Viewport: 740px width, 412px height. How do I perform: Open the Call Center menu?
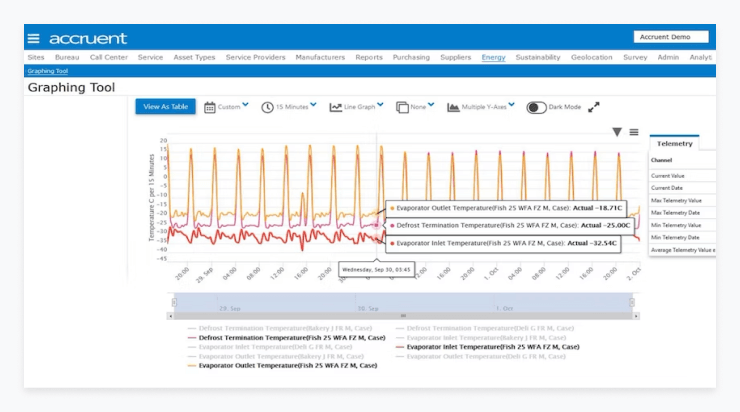coord(109,57)
